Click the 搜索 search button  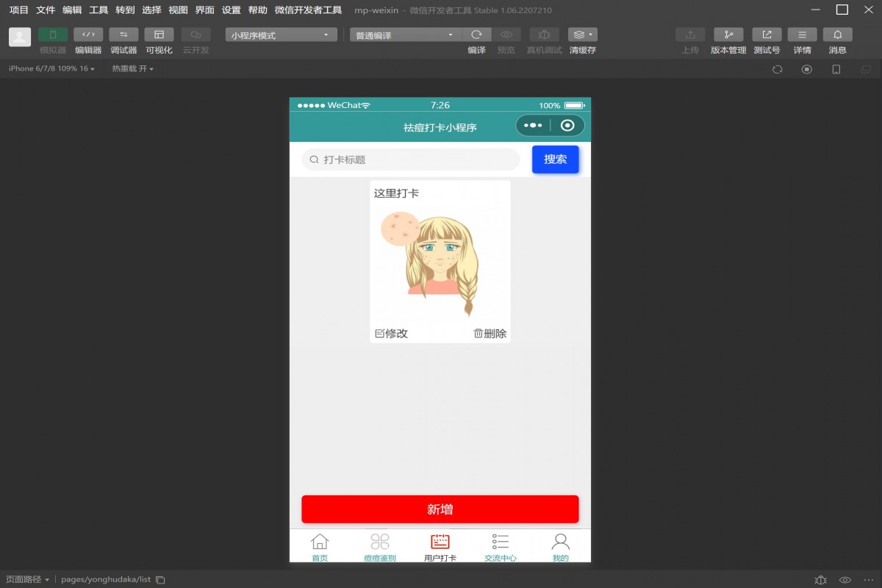556,159
